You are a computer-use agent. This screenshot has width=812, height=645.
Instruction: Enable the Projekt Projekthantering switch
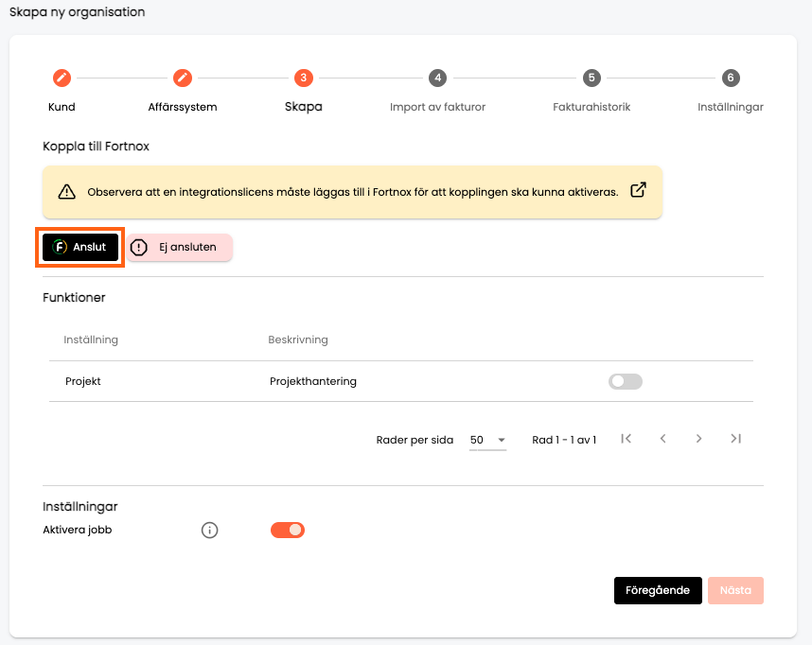(x=626, y=381)
